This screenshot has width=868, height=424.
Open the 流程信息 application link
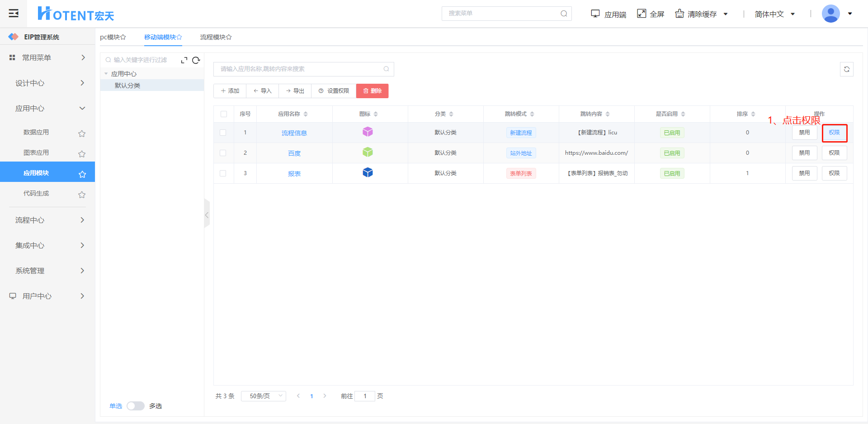pyautogui.click(x=294, y=133)
